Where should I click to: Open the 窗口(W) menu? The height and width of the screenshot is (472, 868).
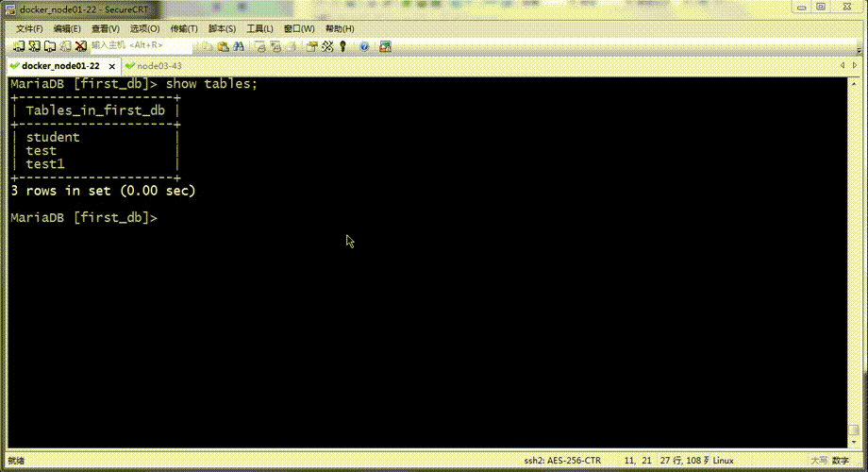(299, 29)
